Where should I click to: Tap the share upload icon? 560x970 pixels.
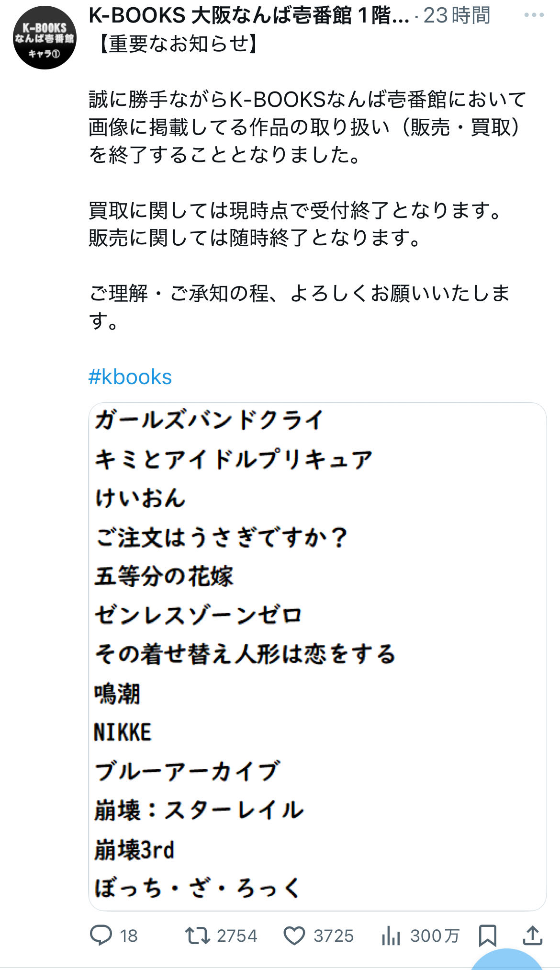(x=532, y=935)
